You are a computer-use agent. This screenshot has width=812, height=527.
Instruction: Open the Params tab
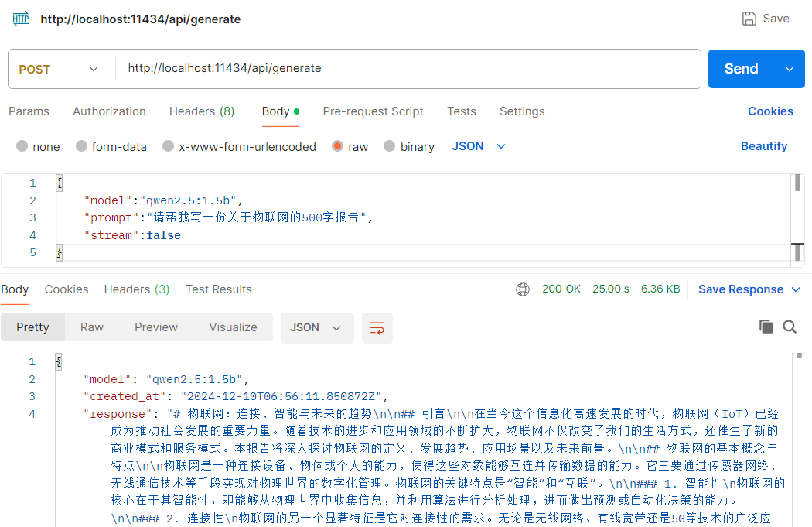pos(29,111)
